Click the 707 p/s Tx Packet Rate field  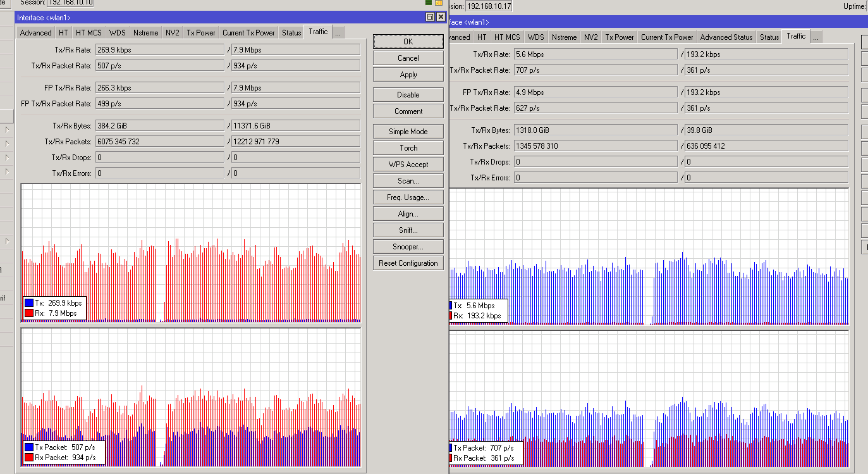coord(596,70)
